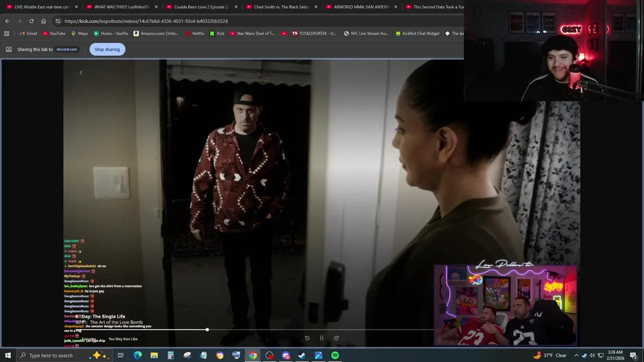Open the weather widget showing 37°F Clear
644x362 pixels.
pos(550,355)
